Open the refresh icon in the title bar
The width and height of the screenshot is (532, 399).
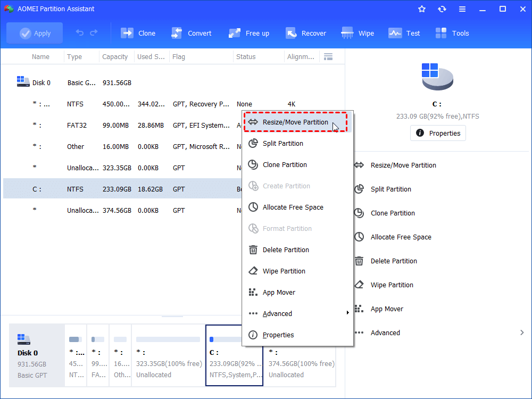[442, 9]
